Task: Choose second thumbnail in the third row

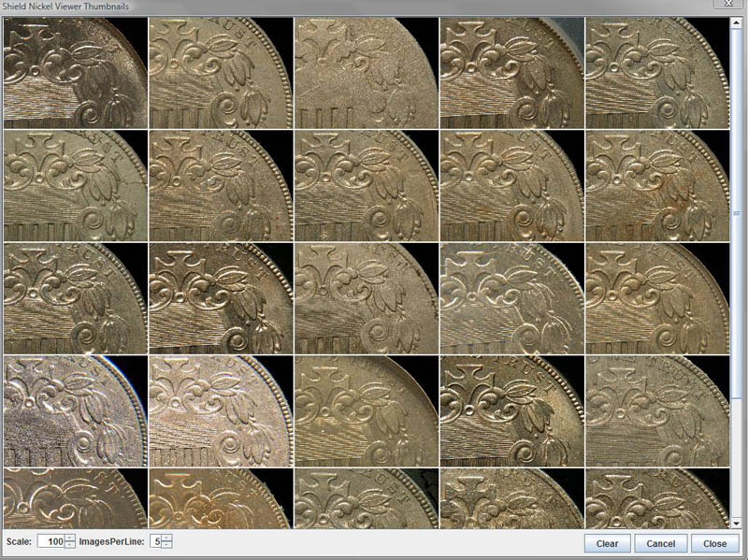Action: tap(221, 298)
